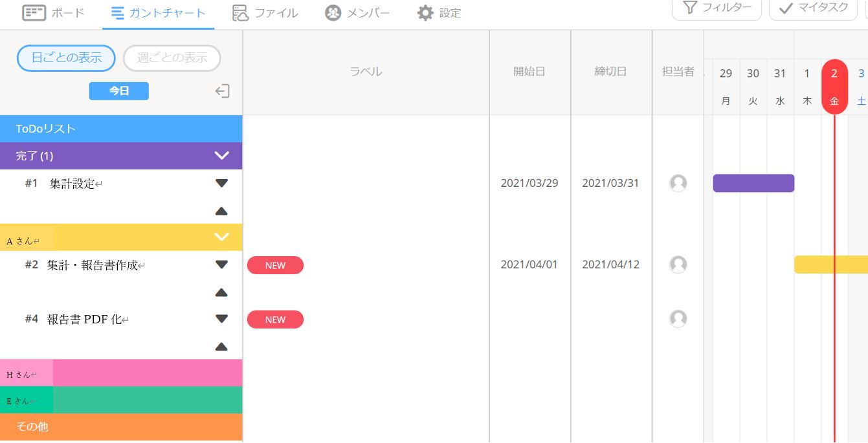The image size is (868, 443).
Task: Click the マイタスク button
Action: 813,9
